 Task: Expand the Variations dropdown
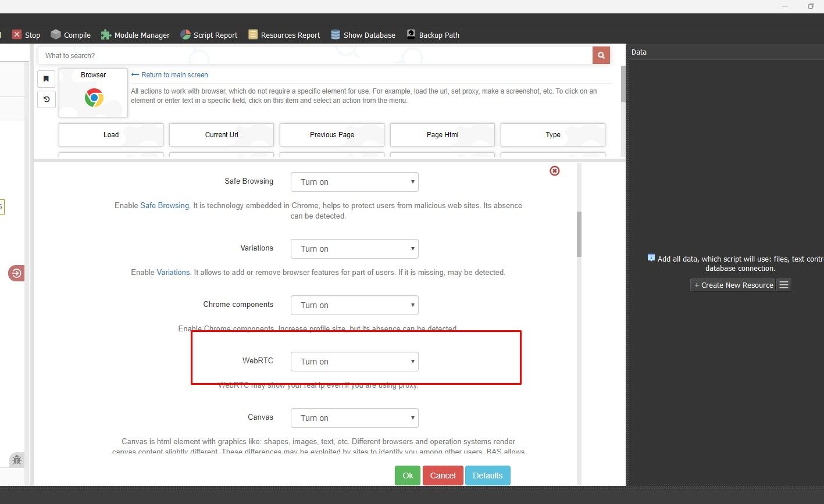(x=354, y=249)
